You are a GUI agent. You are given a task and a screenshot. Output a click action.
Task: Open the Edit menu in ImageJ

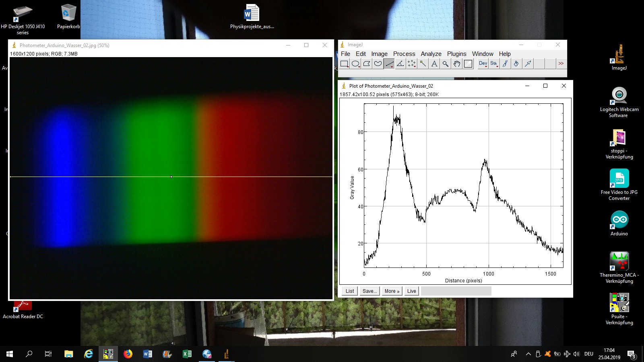[361, 54]
